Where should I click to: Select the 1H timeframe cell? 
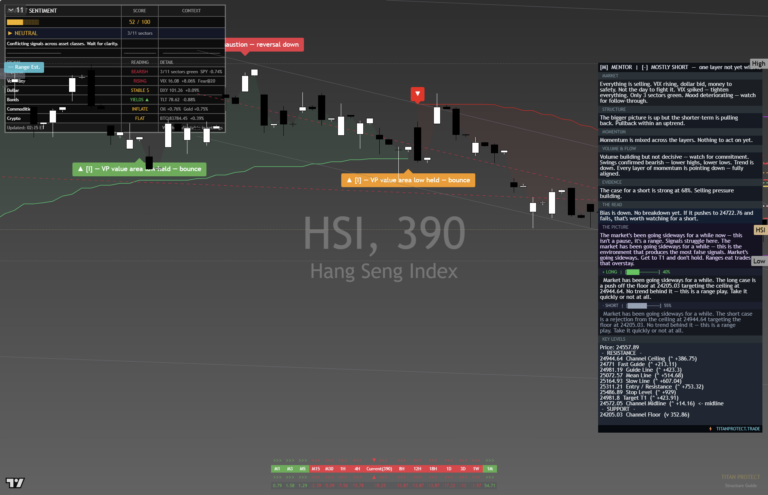(x=343, y=469)
